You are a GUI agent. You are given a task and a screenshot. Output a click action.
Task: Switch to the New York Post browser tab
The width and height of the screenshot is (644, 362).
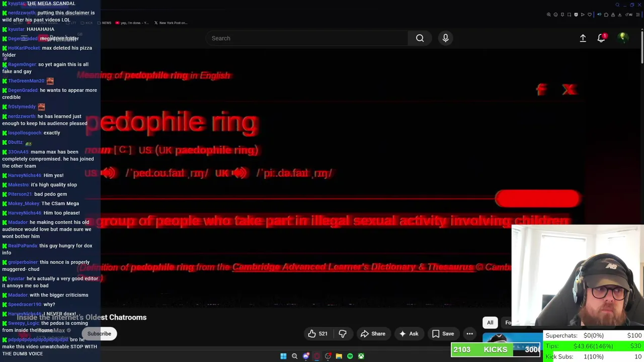pos(170,23)
